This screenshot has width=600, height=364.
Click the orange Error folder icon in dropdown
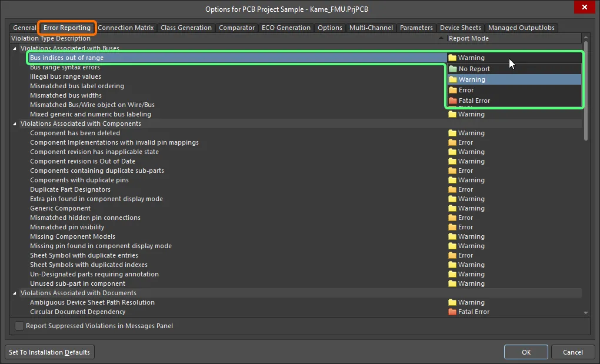pos(453,90)
